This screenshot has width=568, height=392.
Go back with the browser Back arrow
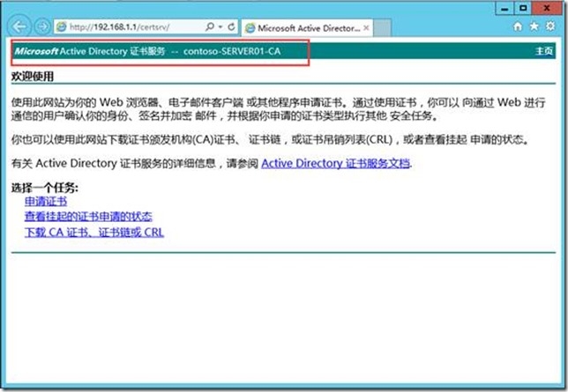(x=19, y=26)
